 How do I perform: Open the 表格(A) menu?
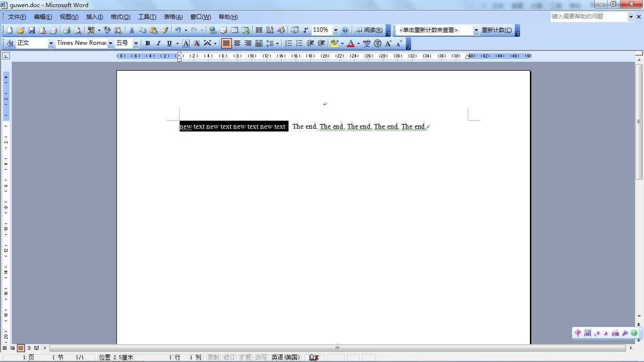(173, 17)
